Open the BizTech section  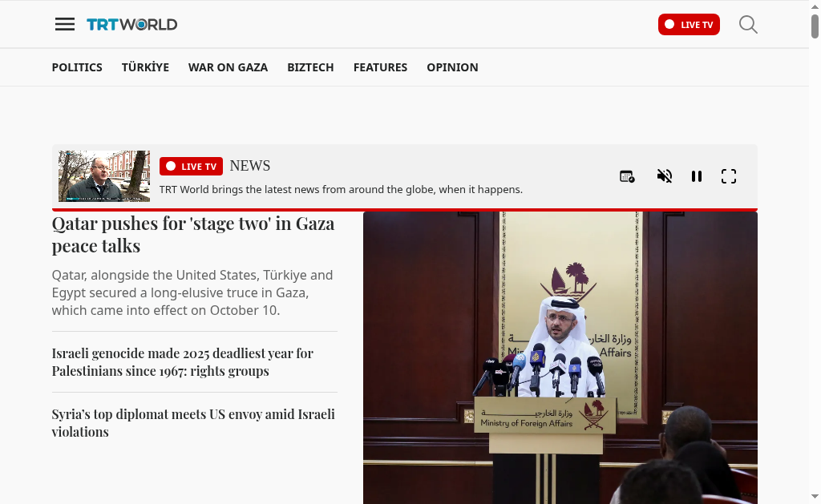pos(310,67)
